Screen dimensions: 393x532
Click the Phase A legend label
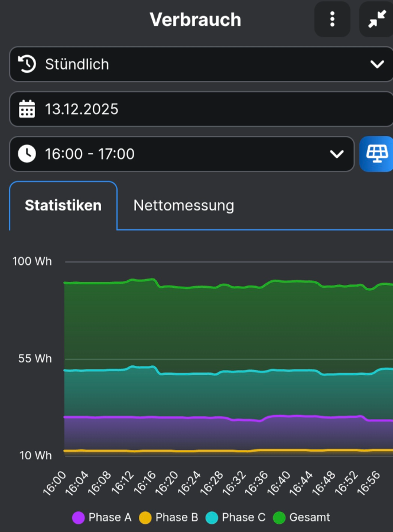coord(110,518)
